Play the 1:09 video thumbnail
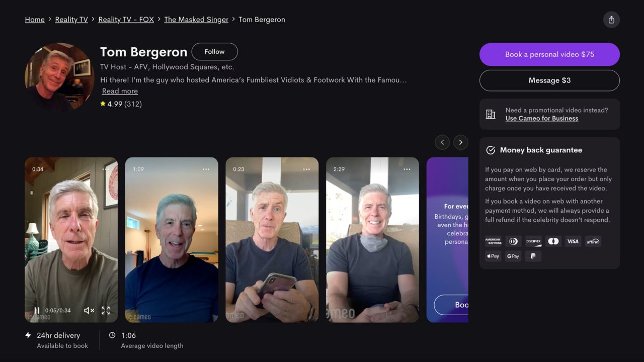The width and height of the screenshot is (644, 362). click(x=172, y=240)
